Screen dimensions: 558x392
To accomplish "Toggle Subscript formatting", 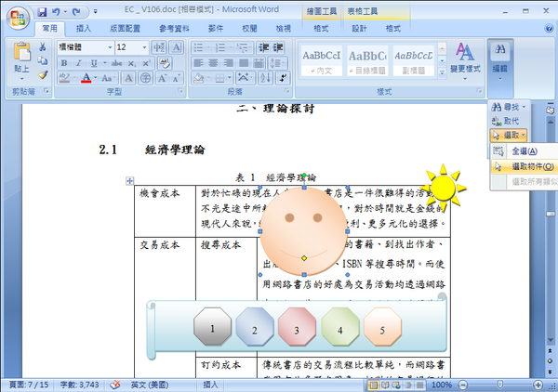I will tap(132, 63).
